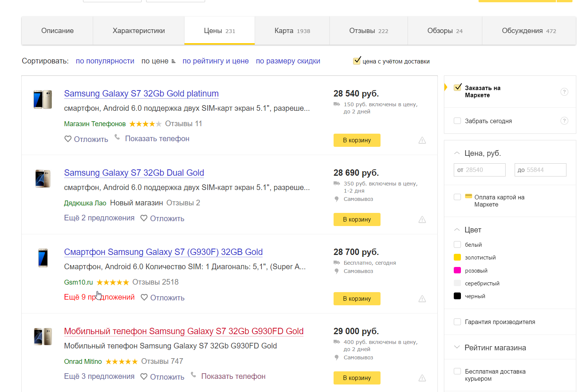
Task: Click heart icon on Gsm10.ru offer
Action: tap(144, 297)
